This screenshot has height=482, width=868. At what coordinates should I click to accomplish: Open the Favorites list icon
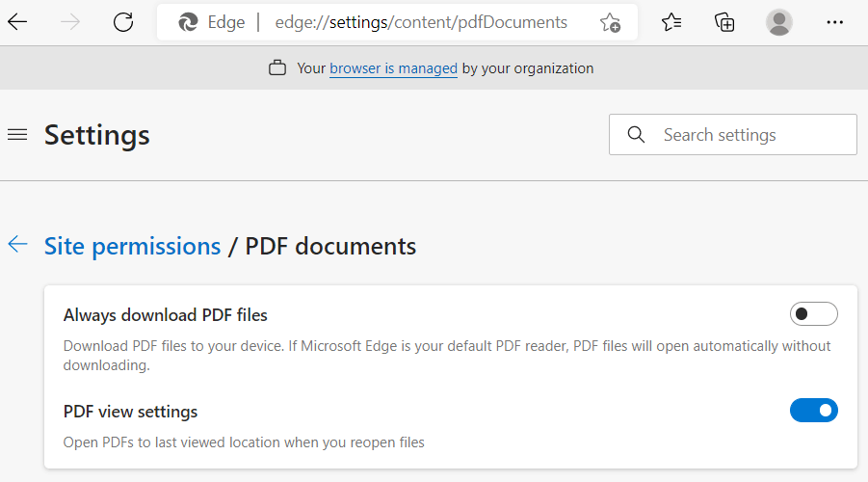click(x=671, y=22)
